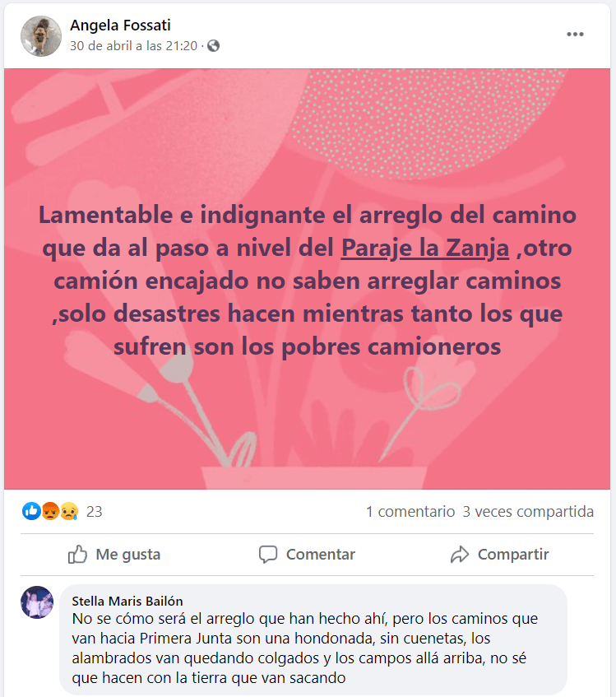This screenshot has width=616, height=697.
Task: View the 23 reactions count
Action: pyautogui.click(x=94, y=512)
